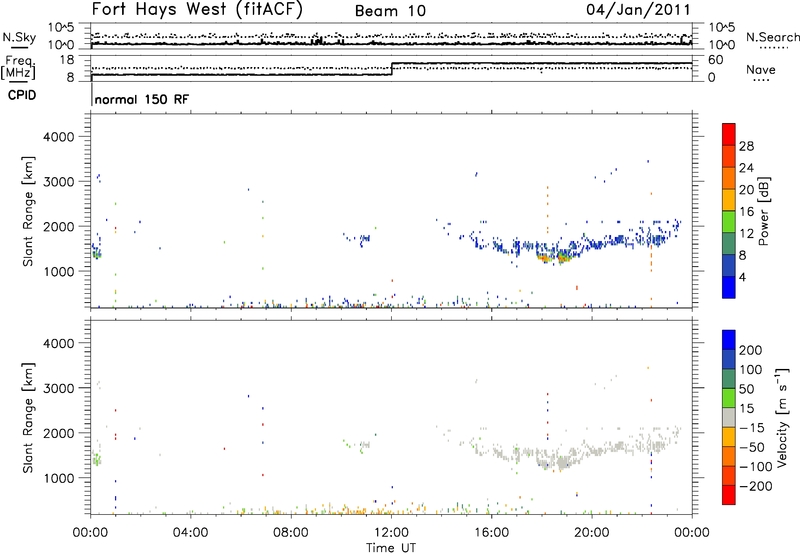The image size is (800, 554).
Task: Click the '3000' tick of the Velocity panel
Action: click(x=59, y=388)
